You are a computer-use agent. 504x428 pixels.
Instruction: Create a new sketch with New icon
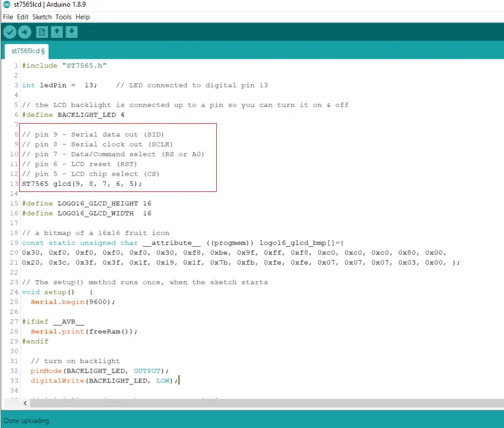tap(42, 32)
